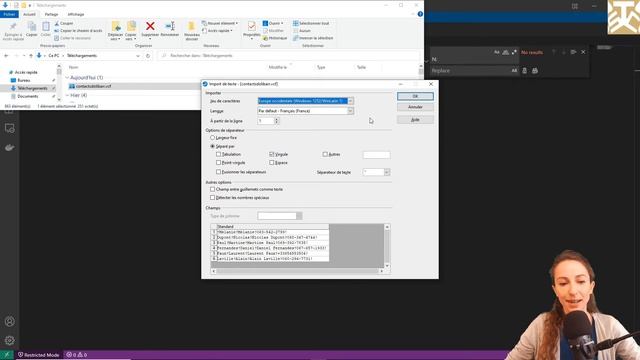640x360 pixels.
Task: Click the Explorer up-one-level arrow
Action: tap(31, 56)
